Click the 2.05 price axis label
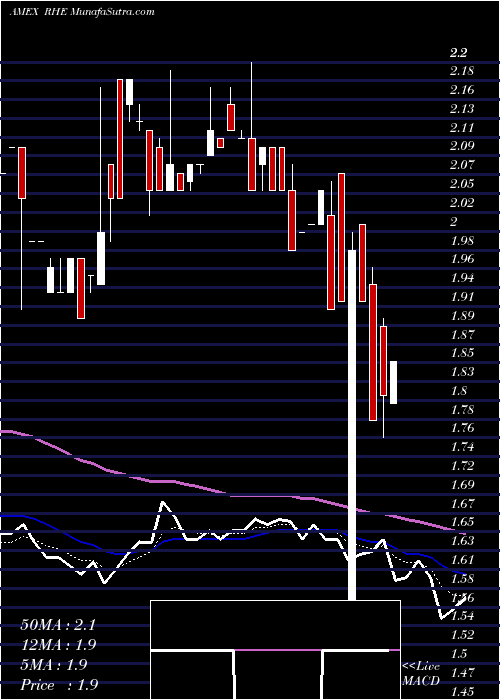The image size is (500, 700). point(462,184)
